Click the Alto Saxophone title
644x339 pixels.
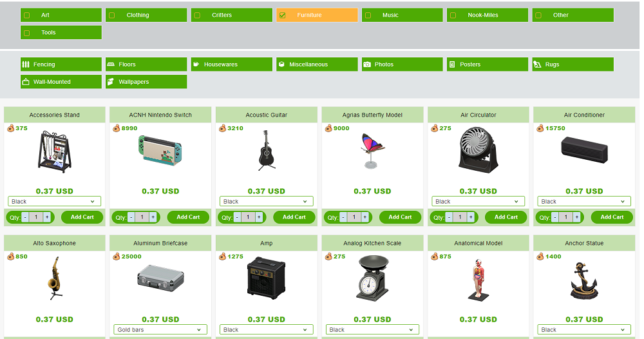(55, 243)
